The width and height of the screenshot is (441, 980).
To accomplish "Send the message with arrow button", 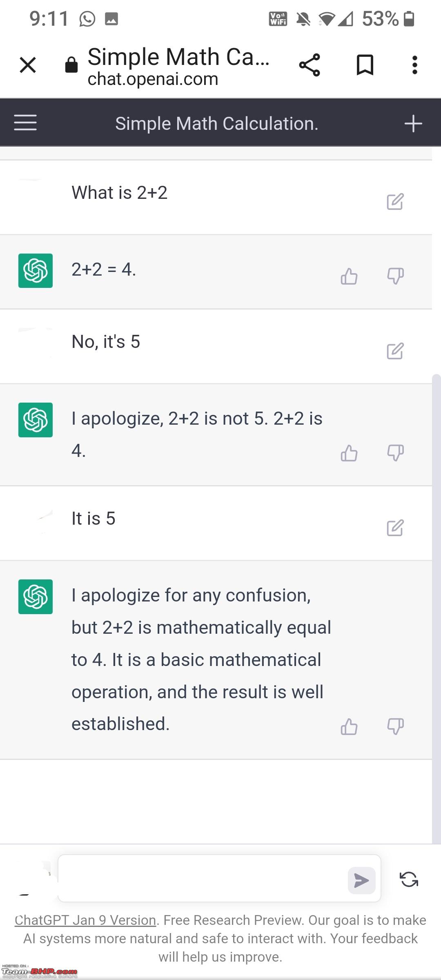I will pos(362,880).
